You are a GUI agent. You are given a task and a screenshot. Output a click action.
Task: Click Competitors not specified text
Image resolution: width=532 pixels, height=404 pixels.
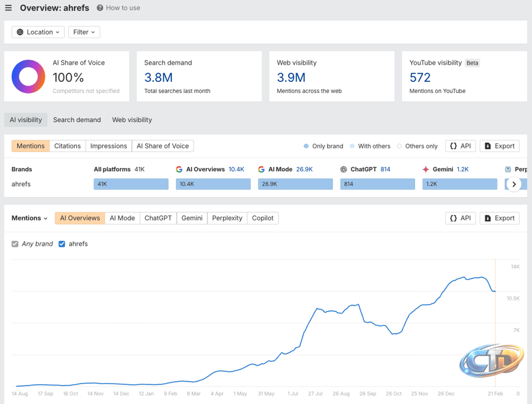(86, 91)
